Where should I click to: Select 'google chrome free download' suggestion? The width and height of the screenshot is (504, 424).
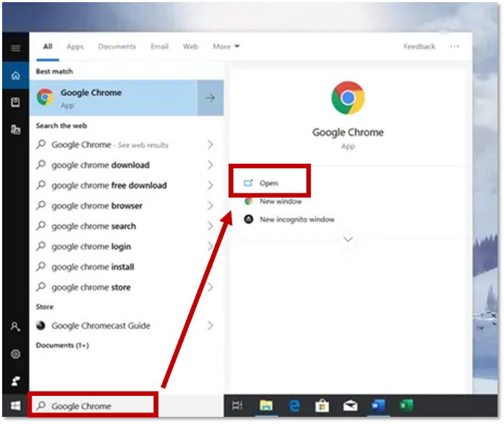(109, 185)
